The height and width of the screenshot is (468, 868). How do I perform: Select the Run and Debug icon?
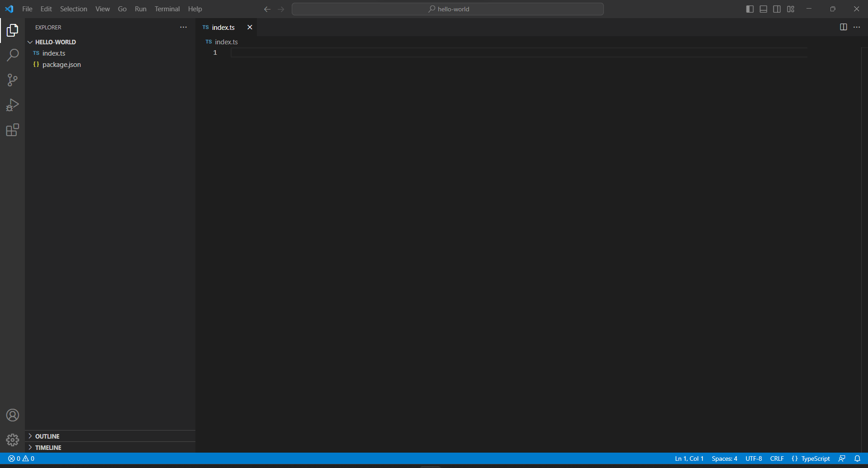click(12, 104)
